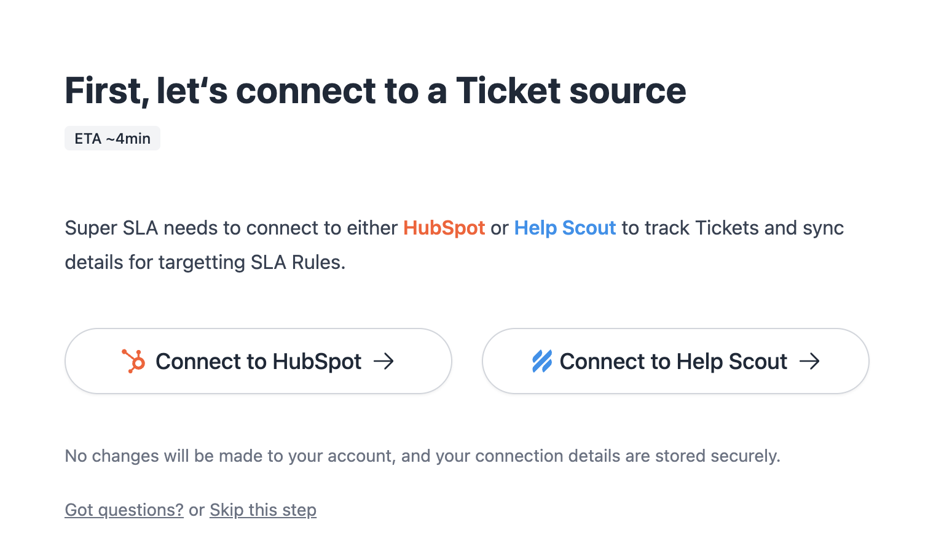Click the 'to track Tickets and sync' text
Viewport: 944px width, 560px height.
click(x=733, y=228)
